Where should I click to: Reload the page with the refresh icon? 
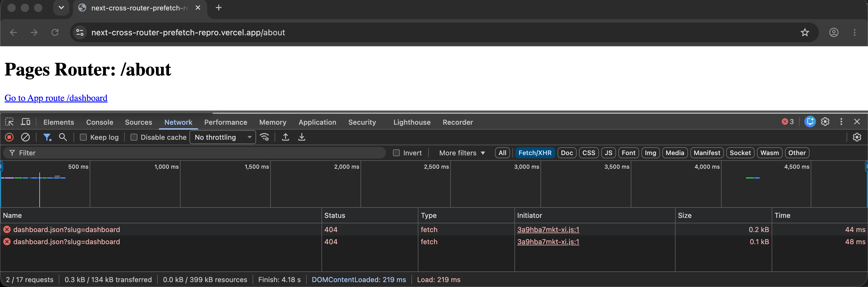pos(55,32)
